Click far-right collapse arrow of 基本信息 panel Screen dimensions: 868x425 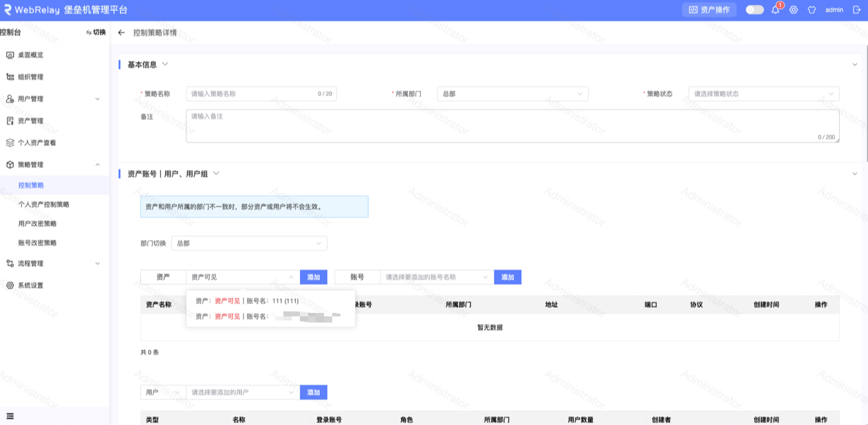(855, 65)
